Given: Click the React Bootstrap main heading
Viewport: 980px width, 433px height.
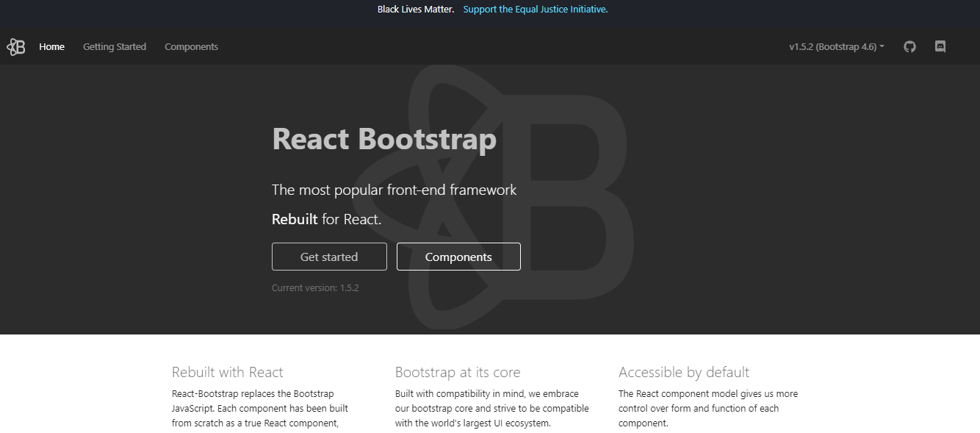Looking at the screenshot, I should (383, 139).
